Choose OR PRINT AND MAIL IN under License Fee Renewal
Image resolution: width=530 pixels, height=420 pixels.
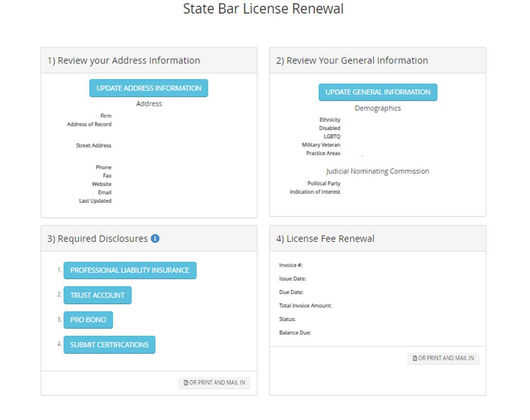point(444,358)
